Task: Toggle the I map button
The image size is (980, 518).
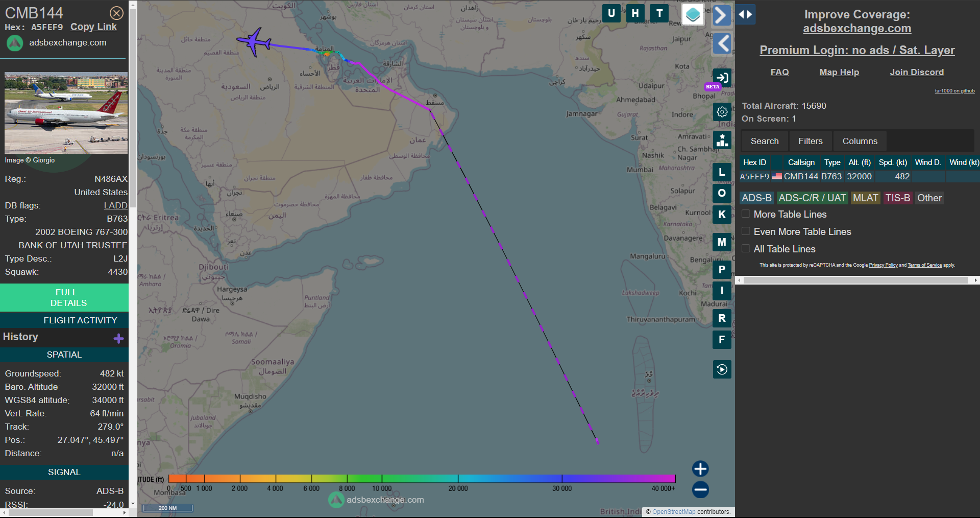Action: click(x=722, y=291)
